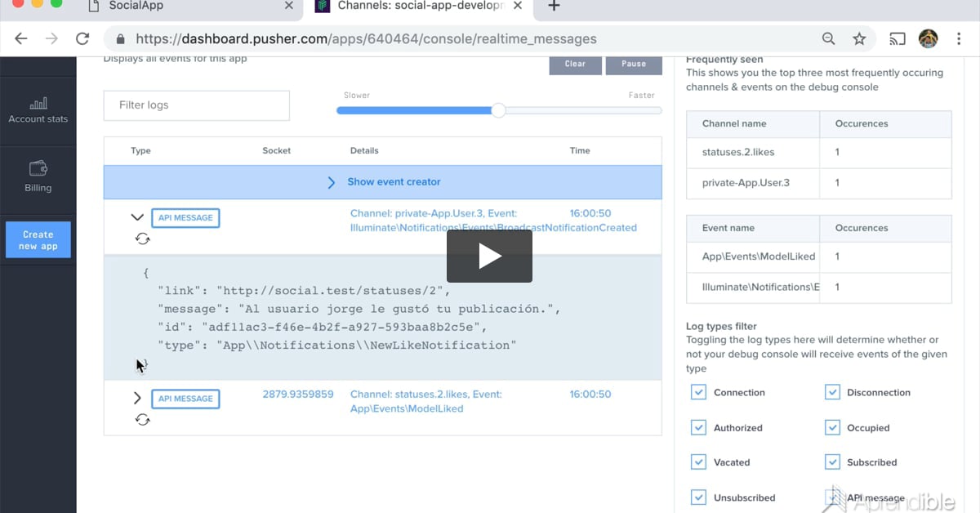Click the Pause logs button
Viewport: 980px width, 513px height.
point(634,64)
